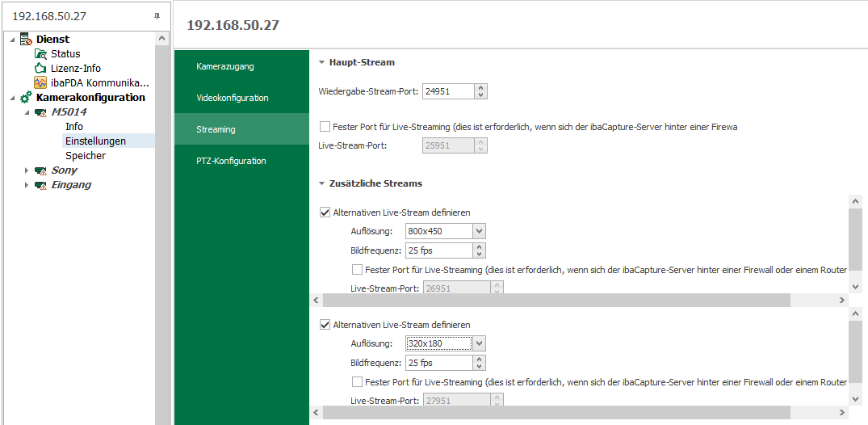Collapse the Haupt-Stream section
This screenshot has height=425, width=868.
[x=322, y=62]
